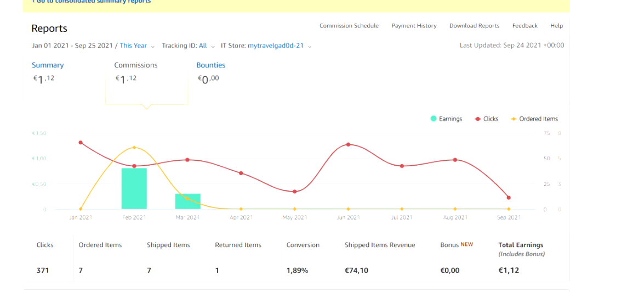Click the Mar 2021 earnings bar
Screen dimensions: 644x292
pyautogui.click(x=187, y=201)
